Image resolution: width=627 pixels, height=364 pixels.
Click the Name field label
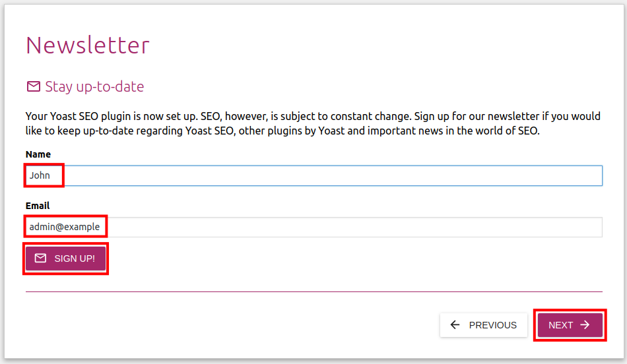pos(38,154)
